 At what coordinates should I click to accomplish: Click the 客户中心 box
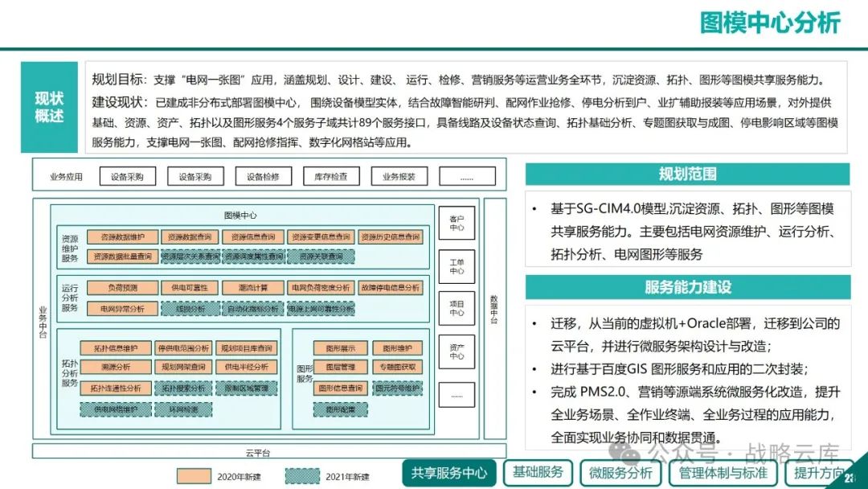pos(457,223)
